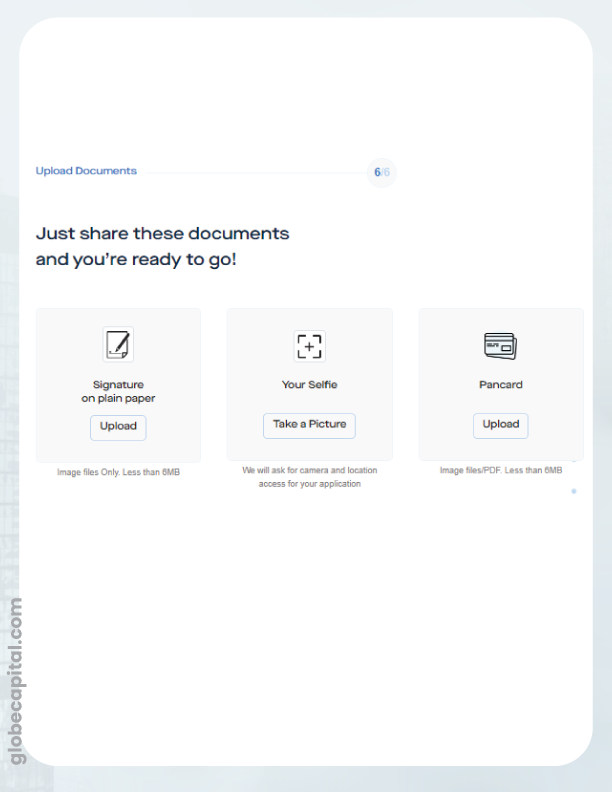Click the 6/6 step progress indicator
The height and width of the screenshot is (792, 612).
click(x=382, y=172)
